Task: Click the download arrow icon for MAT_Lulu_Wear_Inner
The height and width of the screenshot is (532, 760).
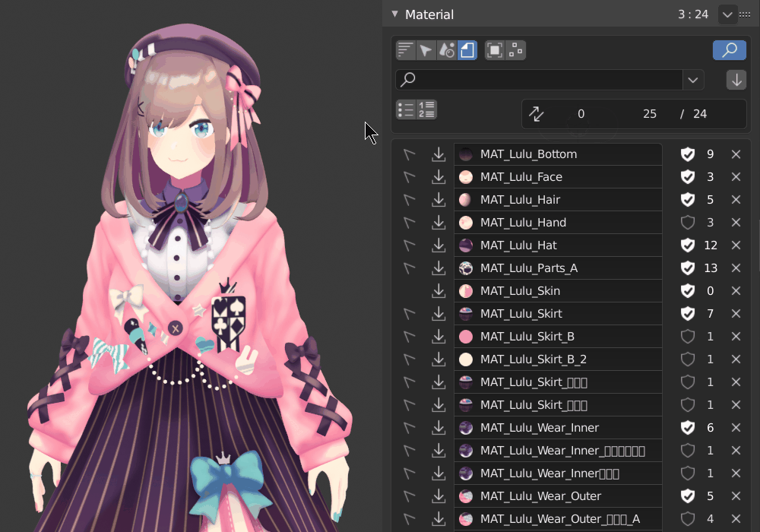Action: tap(439, 427)
